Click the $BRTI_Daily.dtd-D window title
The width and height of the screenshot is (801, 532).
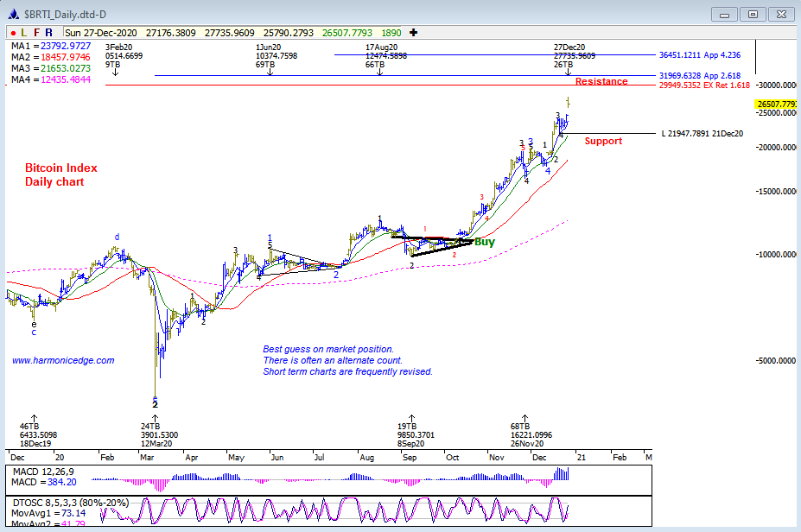pyautogui.click(x=66, y=15)
